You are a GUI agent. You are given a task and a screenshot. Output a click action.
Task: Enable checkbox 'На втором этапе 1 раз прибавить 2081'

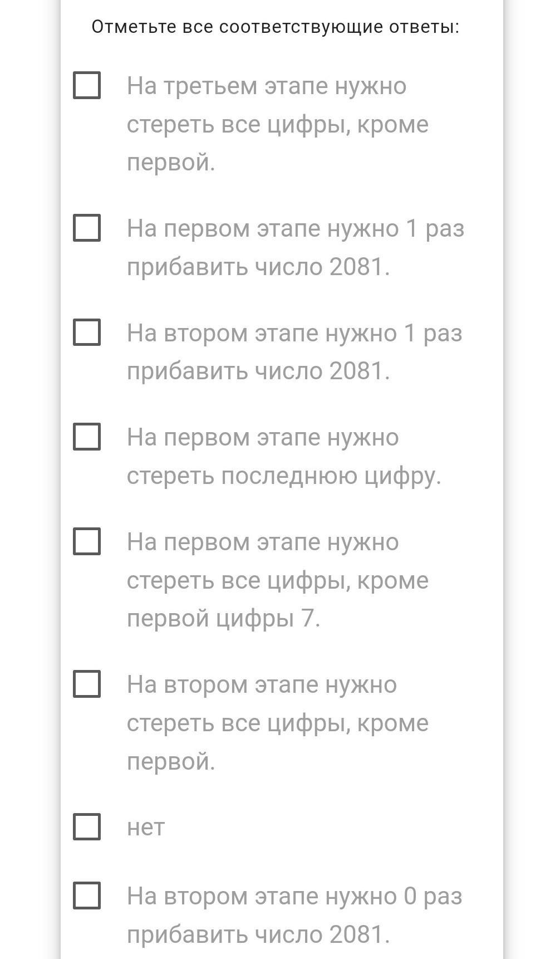87,332
